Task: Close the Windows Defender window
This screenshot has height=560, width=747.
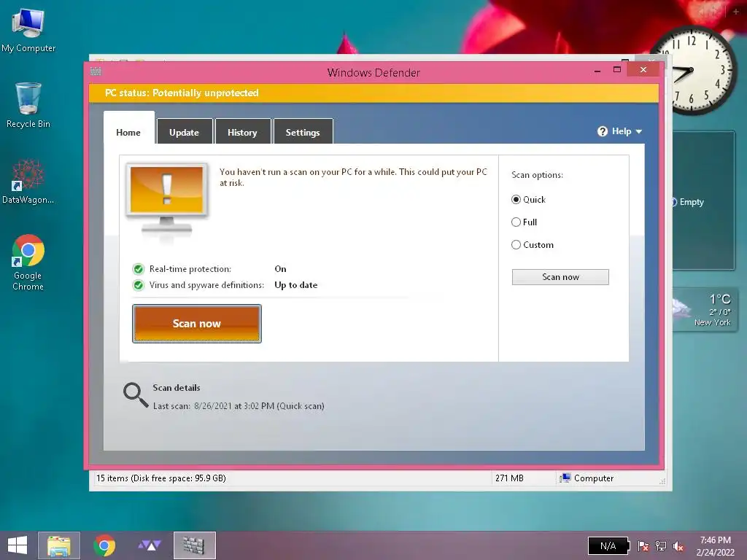Action: (x=643, y=70)
